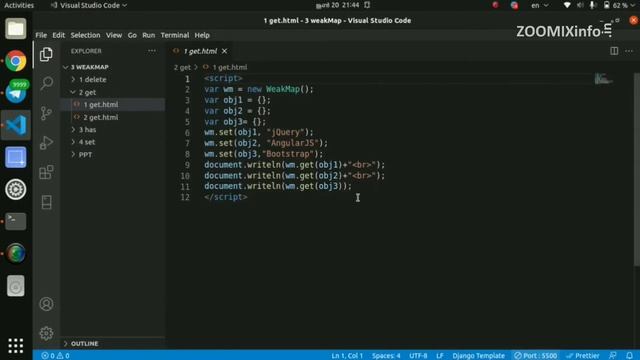640x360 pixels.
Task: Open the Source Control view icon
Action: pyautogui.click(x=46, y=113)
